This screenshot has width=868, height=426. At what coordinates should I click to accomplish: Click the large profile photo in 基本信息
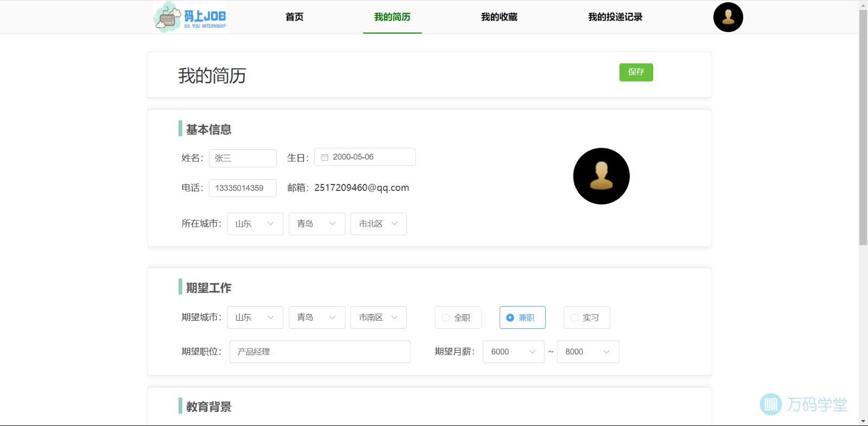(601, 176)
